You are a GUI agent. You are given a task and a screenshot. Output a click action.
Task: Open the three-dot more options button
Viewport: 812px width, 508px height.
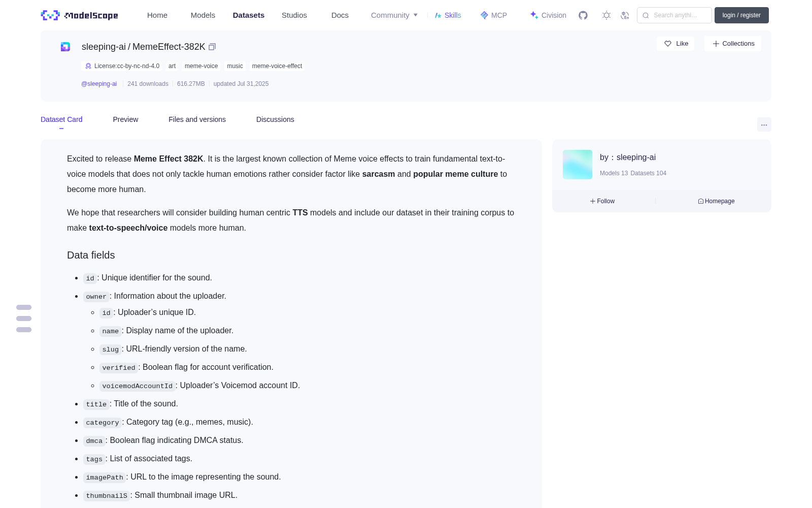764,124
